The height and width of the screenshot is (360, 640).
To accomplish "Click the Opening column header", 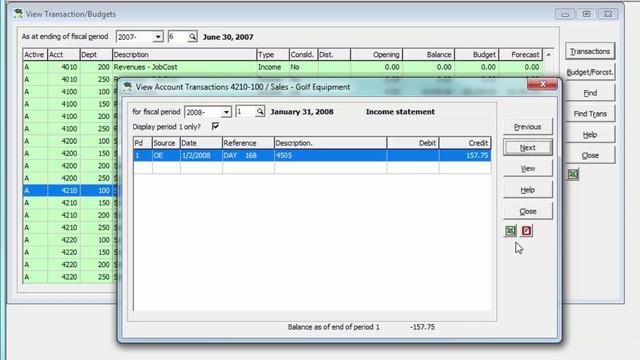I will (376, 55).
